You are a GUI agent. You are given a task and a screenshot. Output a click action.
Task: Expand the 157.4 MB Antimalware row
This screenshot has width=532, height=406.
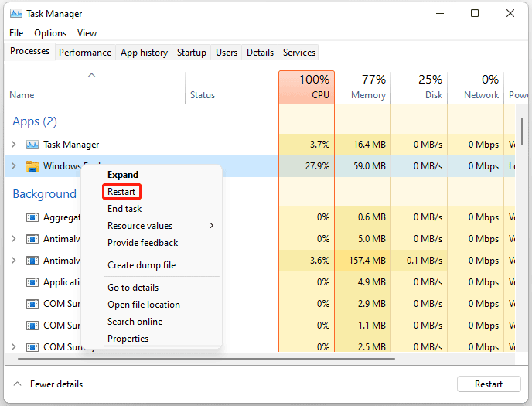pos(14,261)
